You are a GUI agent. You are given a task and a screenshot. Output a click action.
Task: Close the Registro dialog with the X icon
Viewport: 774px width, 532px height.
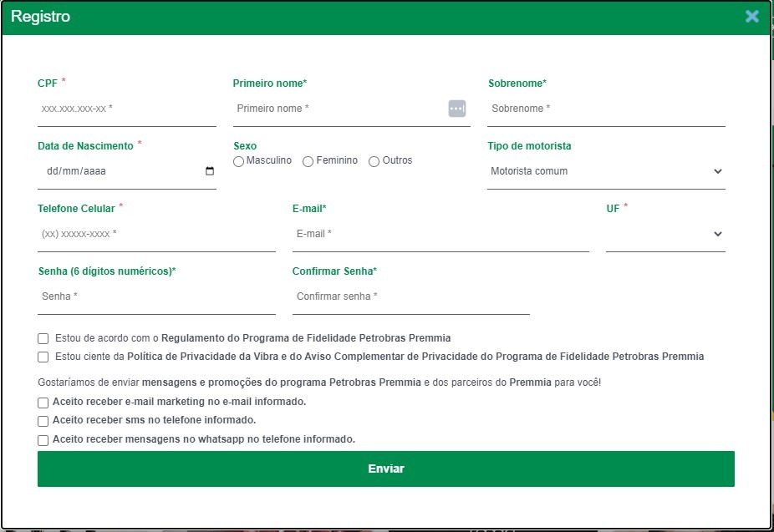tap(752, 16)
